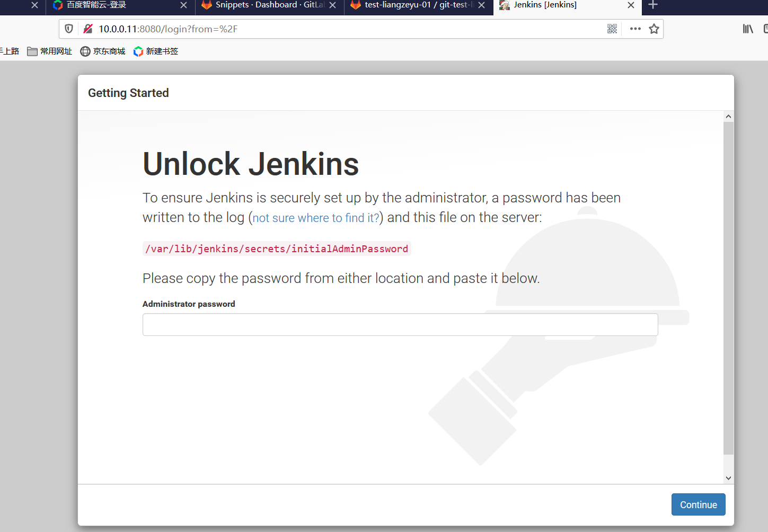The image size is (768, 532).
Task: Open the 常用网址 bookmarks folder
Action: point(50,51)
